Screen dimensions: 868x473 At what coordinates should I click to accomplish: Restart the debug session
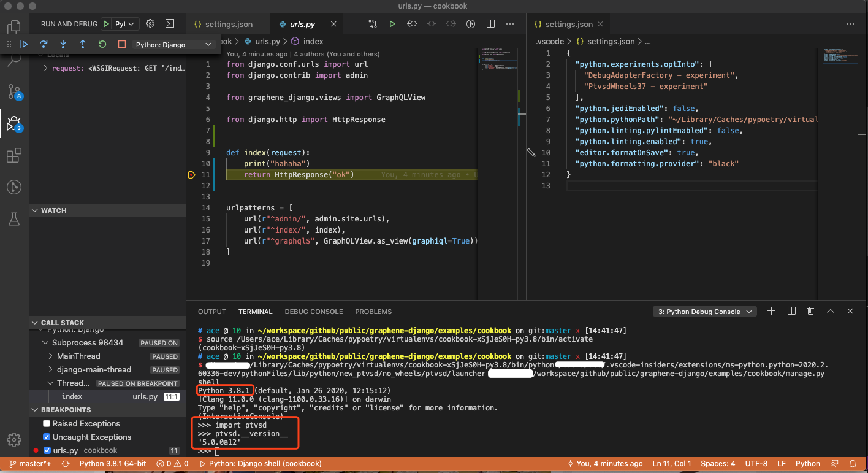102,44
